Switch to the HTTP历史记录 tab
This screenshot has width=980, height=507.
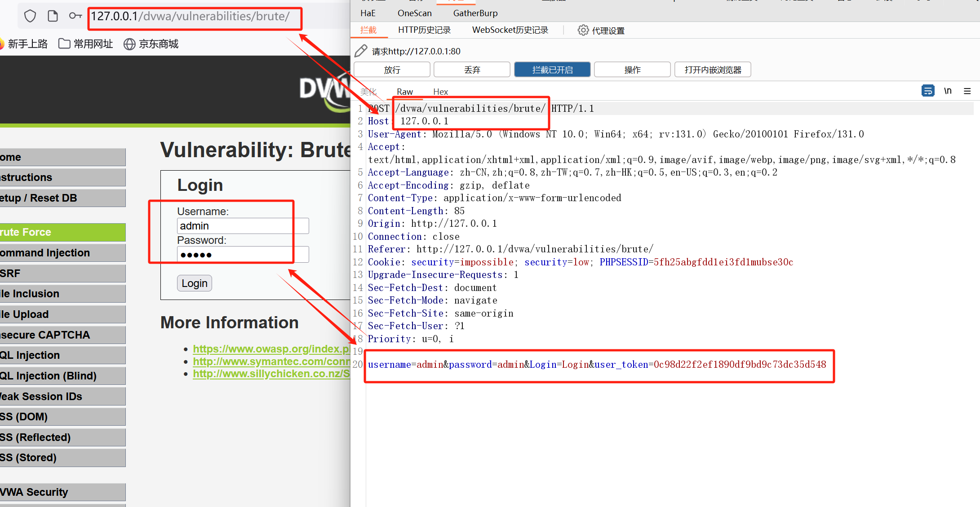click(x=424, y=30)
